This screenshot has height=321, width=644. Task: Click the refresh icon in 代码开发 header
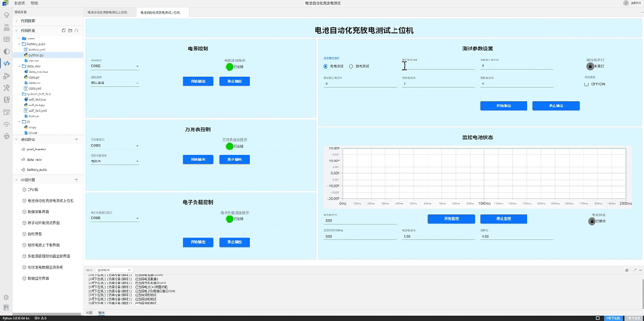click(x=76, y=31)
